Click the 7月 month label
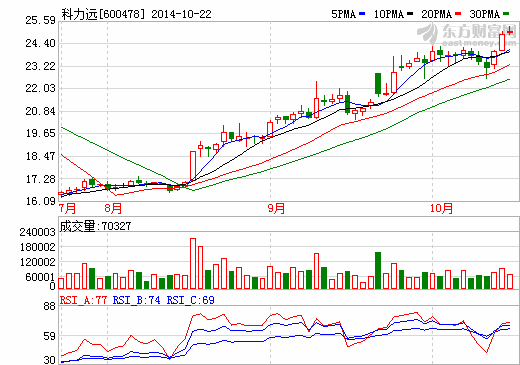520x365 pixels. pyautogui.click(x=67, y=209)
